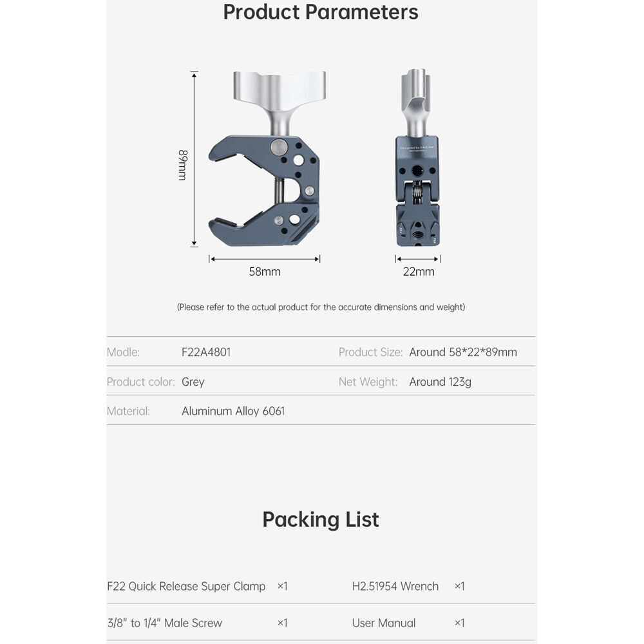Click the actual product dimensions disclaimer note
644x644 pixels.
coord(321,307)
